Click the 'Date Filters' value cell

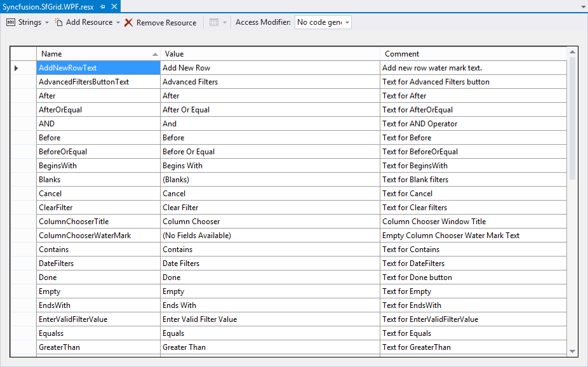(270, 264)
